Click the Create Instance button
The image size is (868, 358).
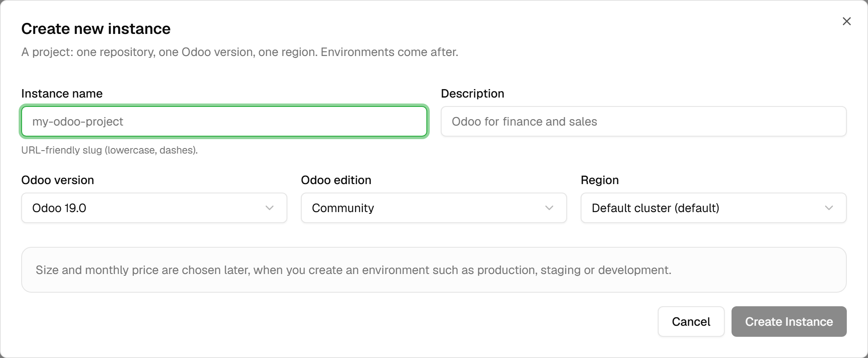click(x=789, y=322)
